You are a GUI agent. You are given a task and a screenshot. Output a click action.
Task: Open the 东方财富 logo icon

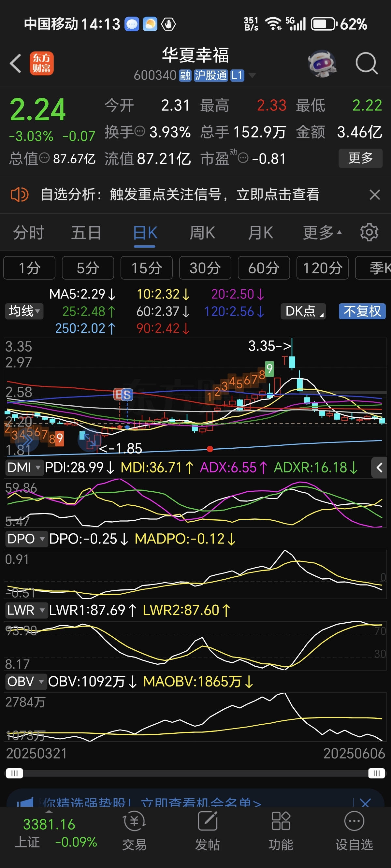[41, 63]
